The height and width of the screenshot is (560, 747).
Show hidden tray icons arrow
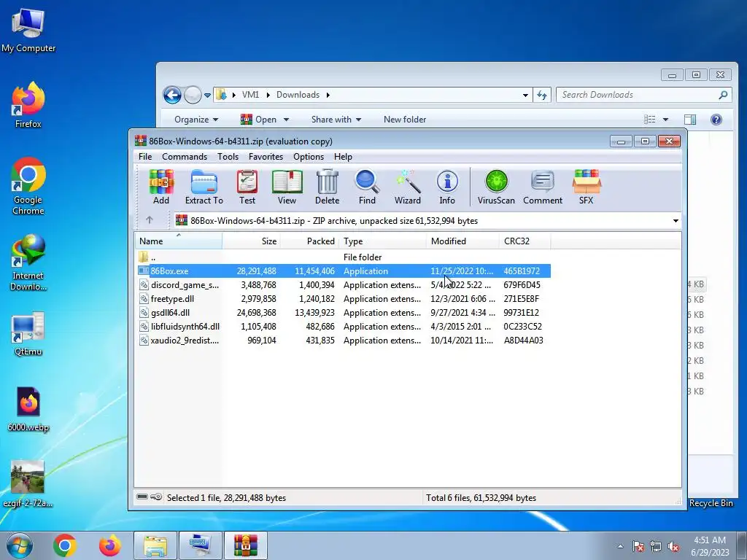(620, 546)
